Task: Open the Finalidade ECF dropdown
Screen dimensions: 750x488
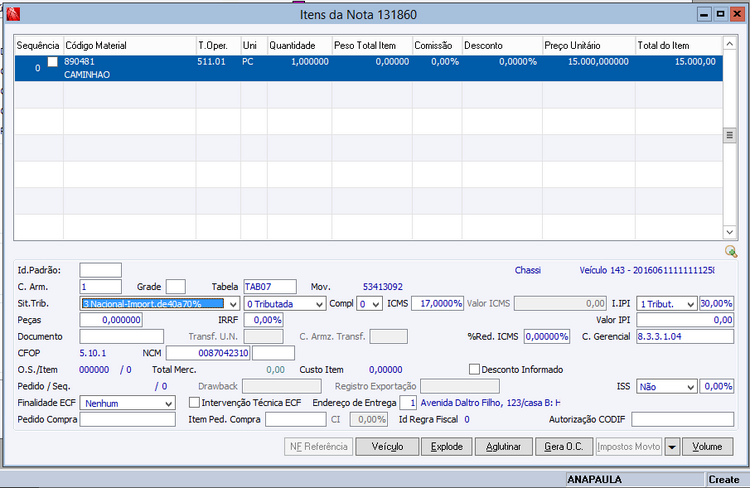Action: coord(168,402)
